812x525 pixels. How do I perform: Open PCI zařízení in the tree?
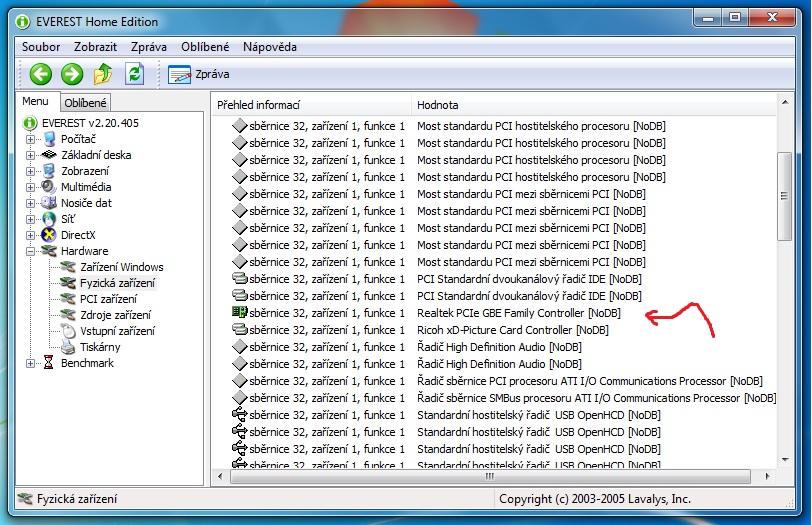[108, 299]
